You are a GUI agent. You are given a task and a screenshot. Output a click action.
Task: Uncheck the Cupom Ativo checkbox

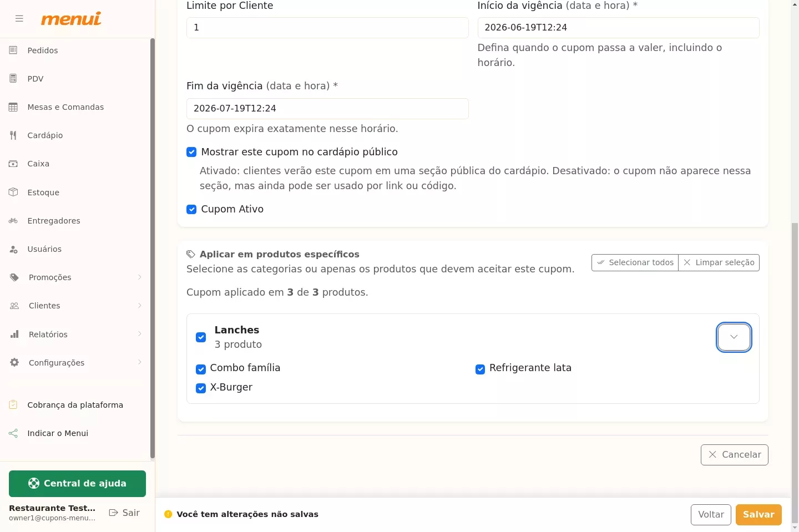tap(191, 209)
